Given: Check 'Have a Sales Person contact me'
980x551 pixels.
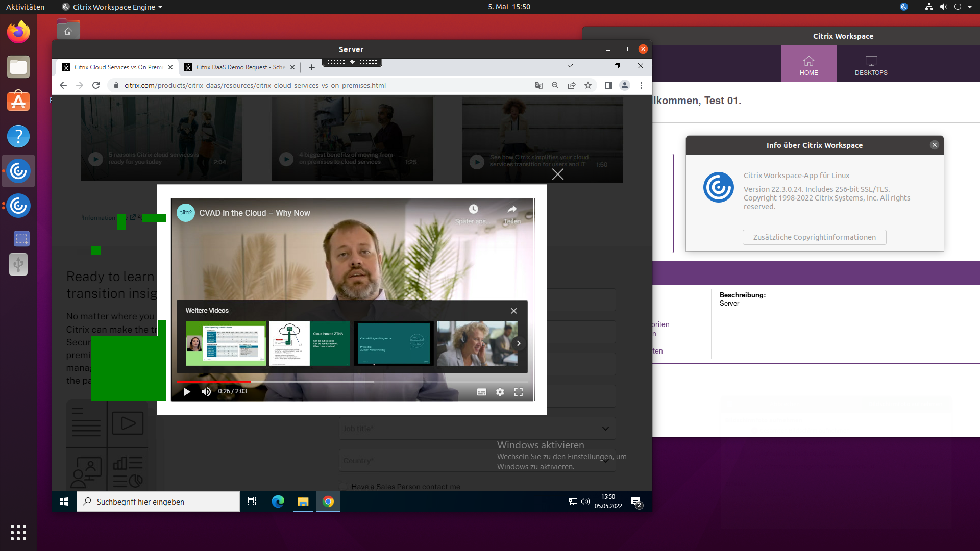Looking at the screenshot, I should pos(343,487).
